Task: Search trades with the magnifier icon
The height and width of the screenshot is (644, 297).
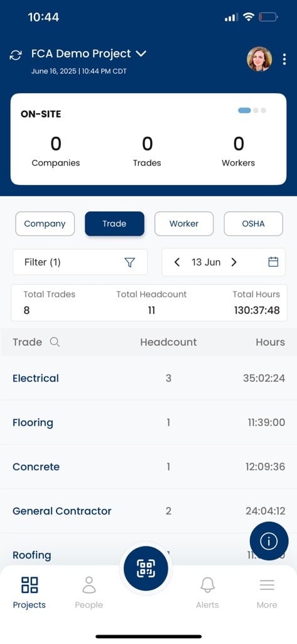Action: point(55,341)
